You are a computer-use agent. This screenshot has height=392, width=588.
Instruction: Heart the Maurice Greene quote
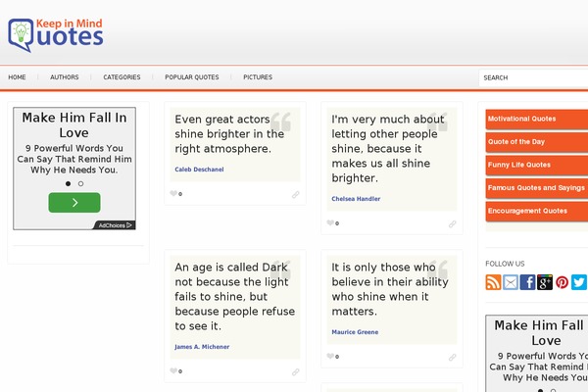330,356
